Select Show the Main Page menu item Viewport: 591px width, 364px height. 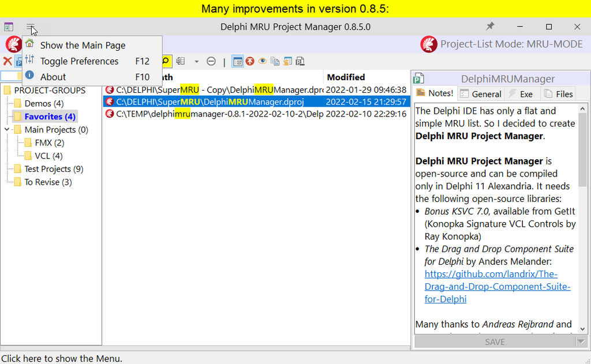[x=83, y=45]
